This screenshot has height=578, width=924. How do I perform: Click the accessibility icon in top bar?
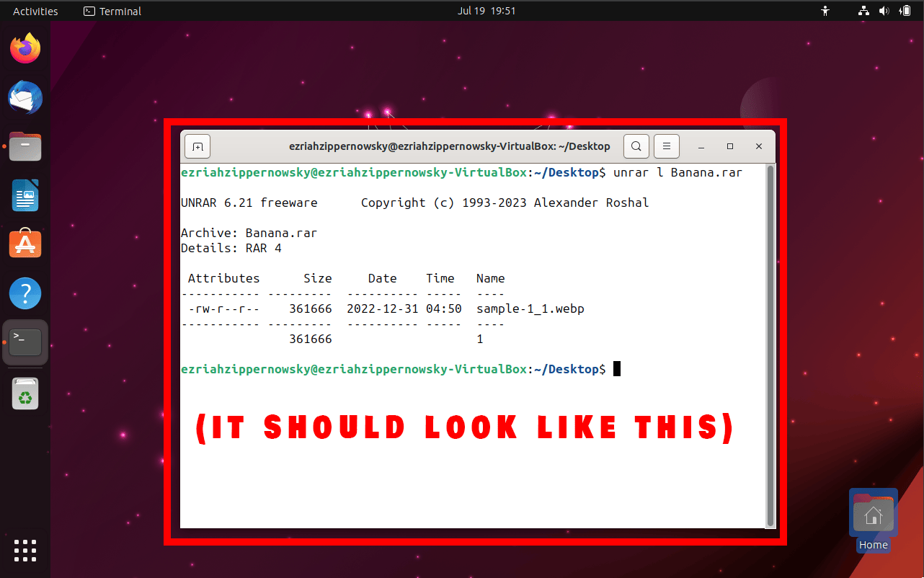click(825, 11)
